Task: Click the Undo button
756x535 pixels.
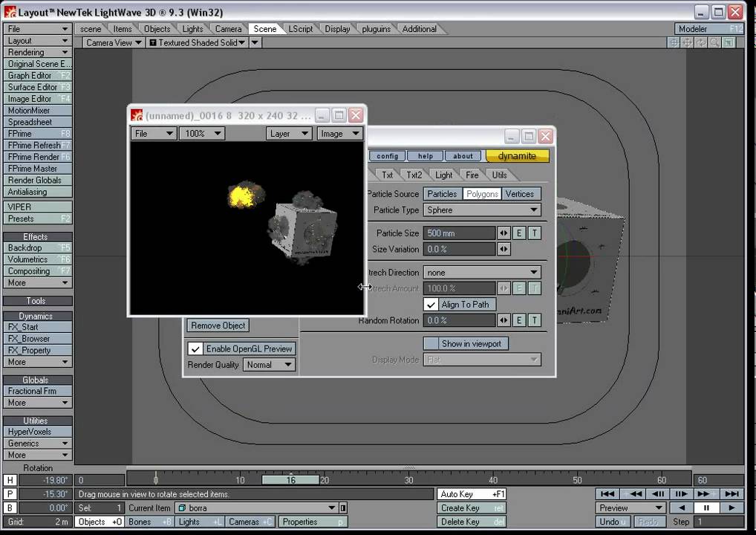Action: click(613, 522)
